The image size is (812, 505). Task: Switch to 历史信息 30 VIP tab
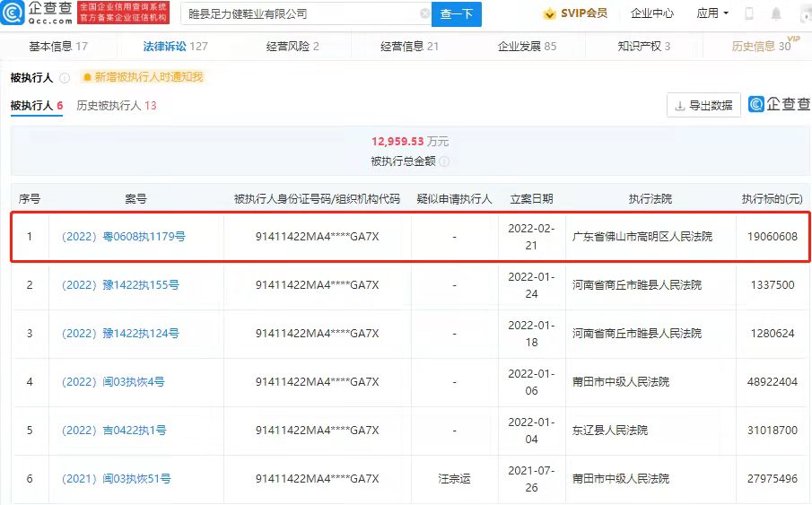764,46
